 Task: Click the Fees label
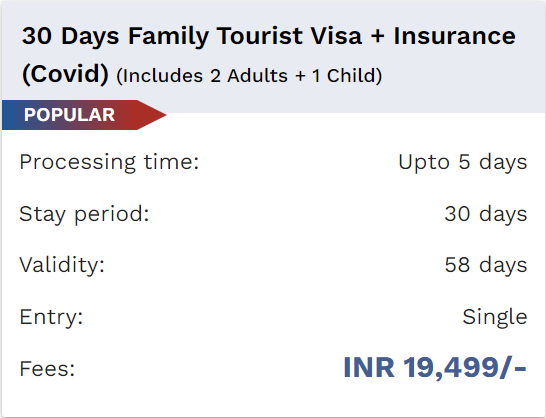click(47, 369)
